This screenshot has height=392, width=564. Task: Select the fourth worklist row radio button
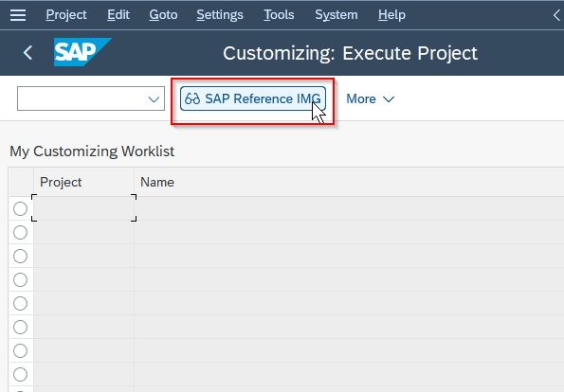click(x=20, y=280)
